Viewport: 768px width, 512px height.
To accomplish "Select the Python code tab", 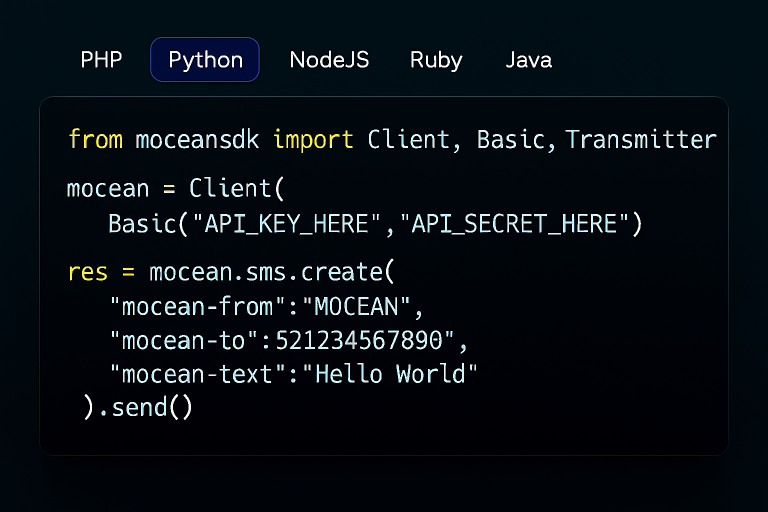I will click(x=205, y=60).
